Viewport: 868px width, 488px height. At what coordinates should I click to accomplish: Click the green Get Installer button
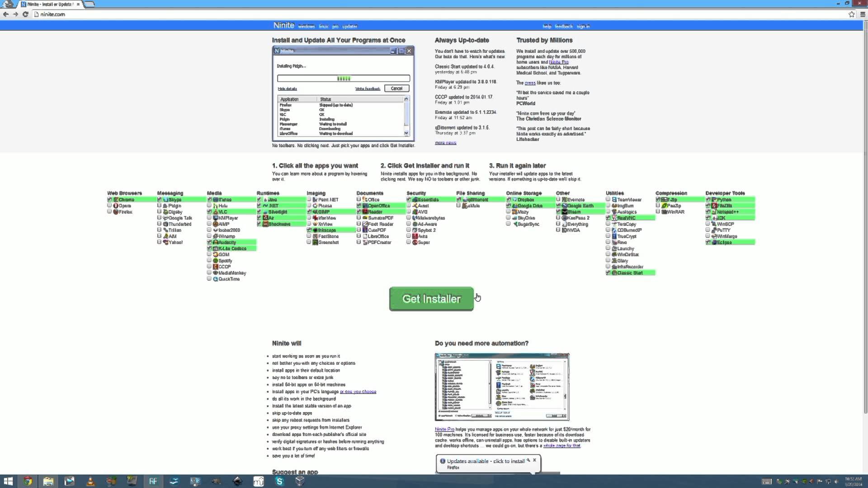point(431,299)
